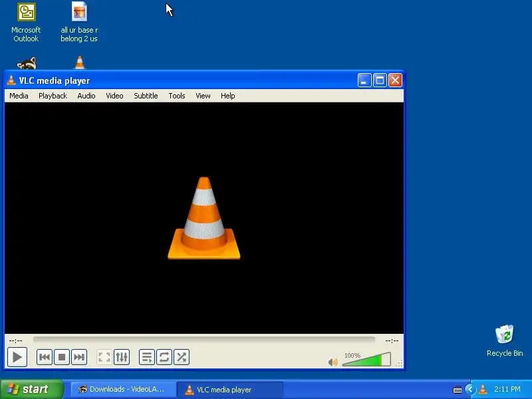
Task: Switch to Downloads - VideoLAN taskbar window
Action: tap(122, 389)
